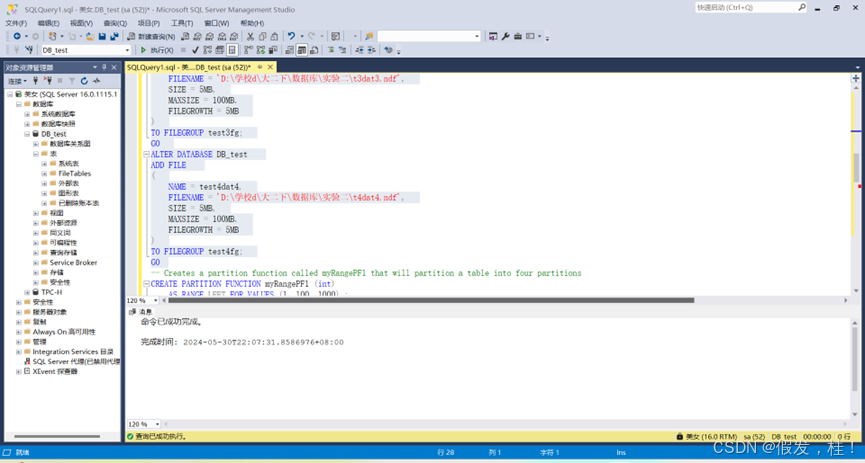Click the Cut icon in toolbar
865x463 pixels.
pos(250,36)
